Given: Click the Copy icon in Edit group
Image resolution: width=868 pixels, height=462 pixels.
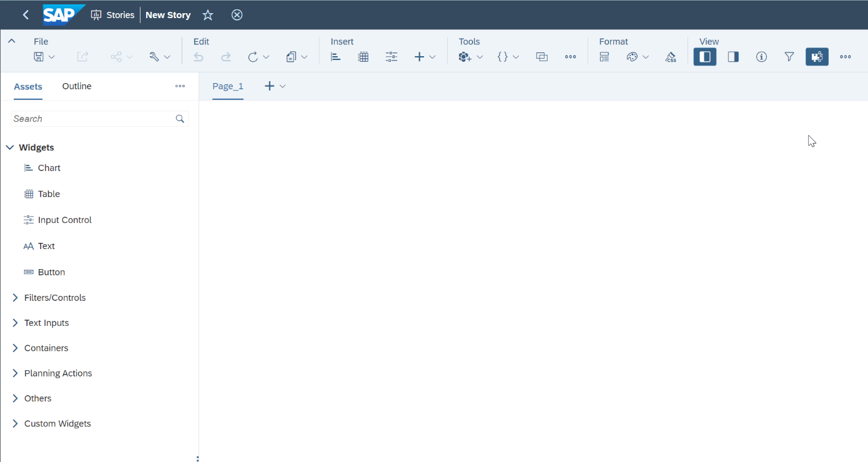Looking at the screenshot, I should coord(291,57).
